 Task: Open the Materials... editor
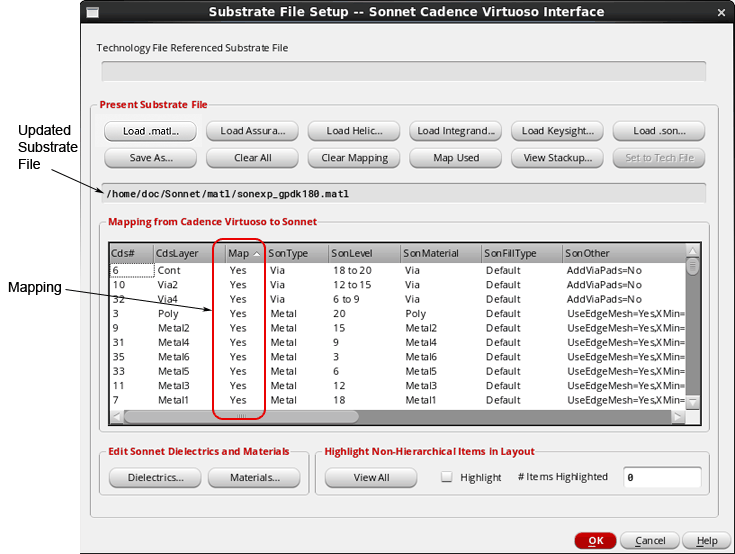pyautogui.click(x=254, y=478)
